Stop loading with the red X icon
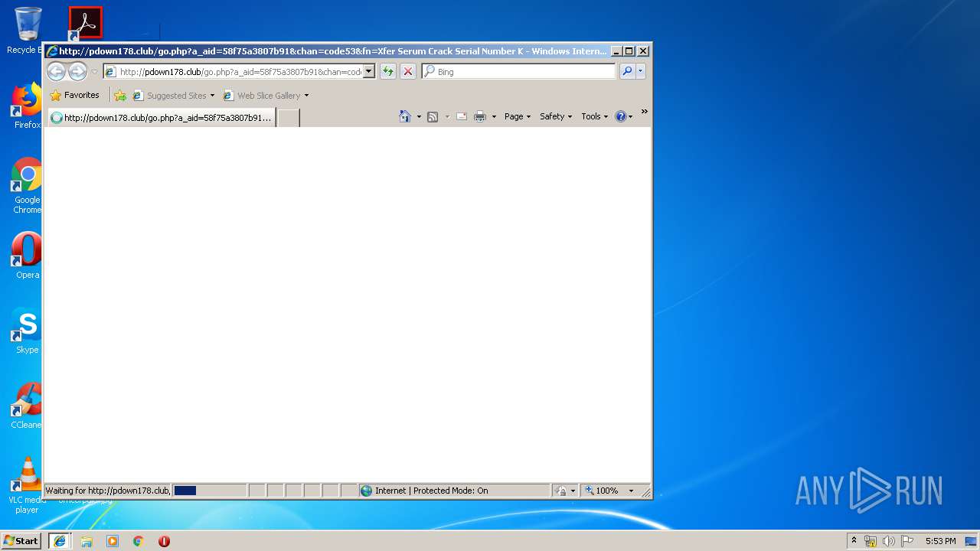 (x=408, y=72)
